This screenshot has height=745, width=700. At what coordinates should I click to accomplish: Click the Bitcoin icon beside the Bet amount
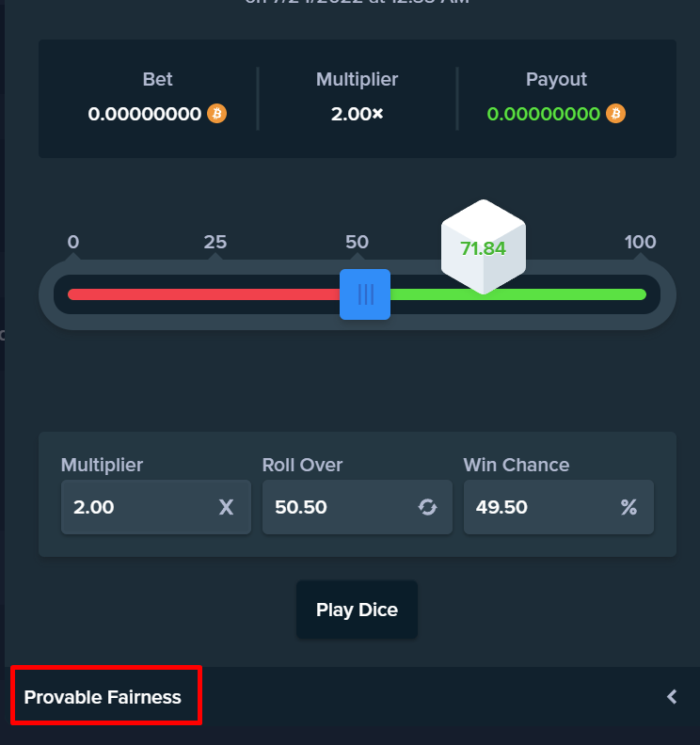(x=217, y=114)
